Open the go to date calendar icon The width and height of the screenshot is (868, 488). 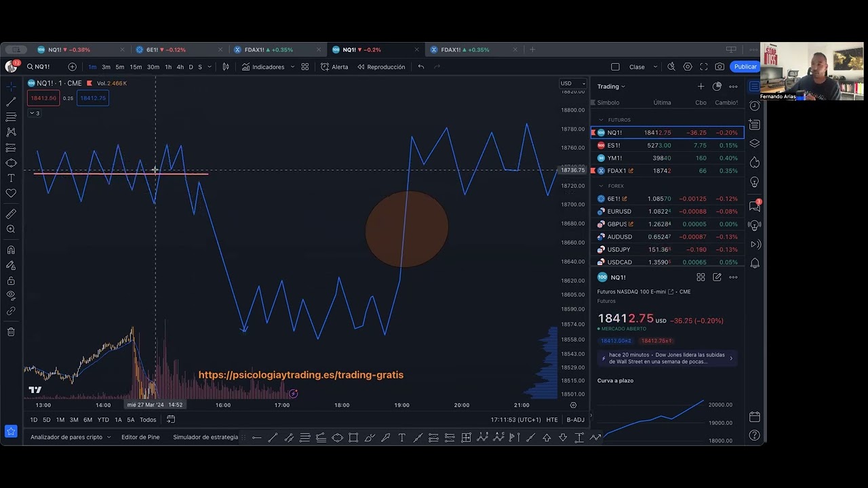(x=171, y=420)
